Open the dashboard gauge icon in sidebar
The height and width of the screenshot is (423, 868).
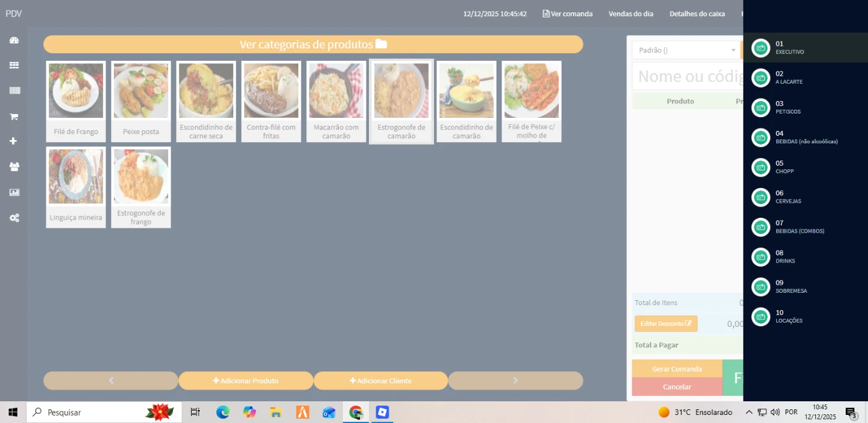coord(14,40)
